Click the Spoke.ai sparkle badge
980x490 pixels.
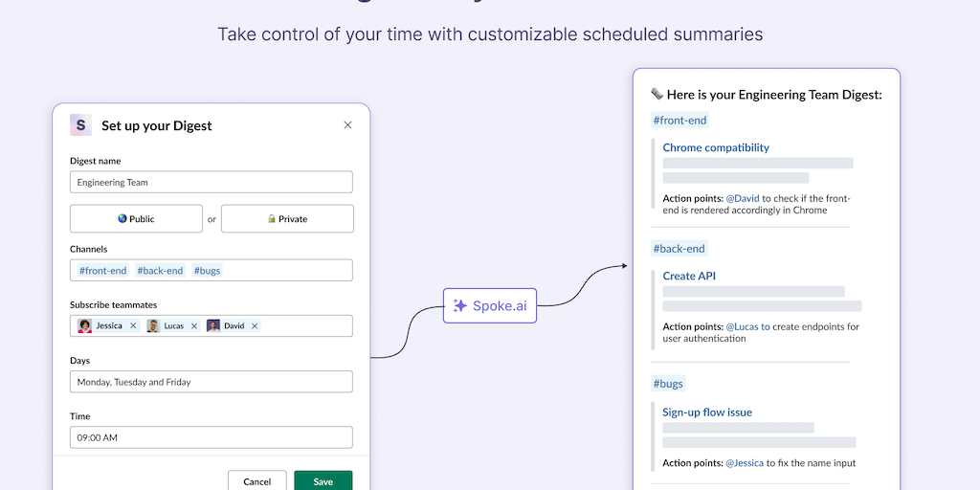pyautogui.click(x=490, y=306)
